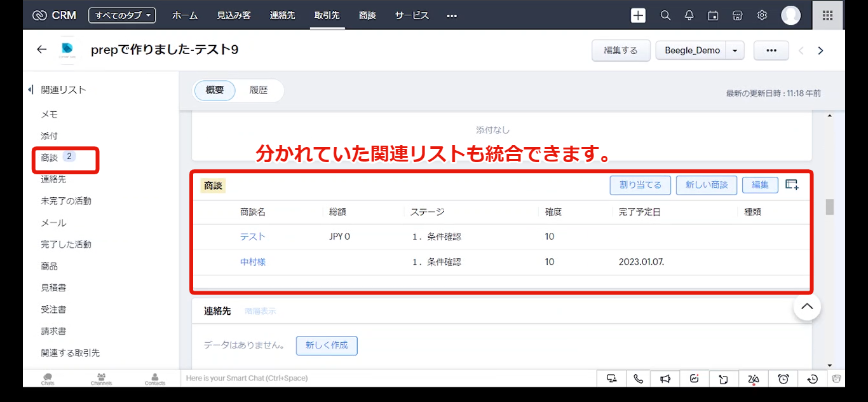Select 完了した活動 in the related list
This screenshot has width=868, height=402.
tap(66, 244)
